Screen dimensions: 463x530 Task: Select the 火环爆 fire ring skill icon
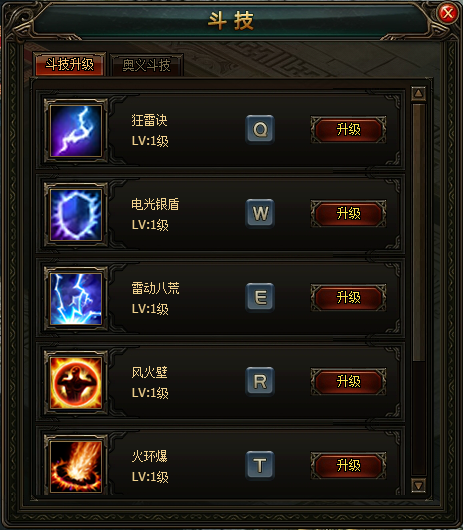76,466
